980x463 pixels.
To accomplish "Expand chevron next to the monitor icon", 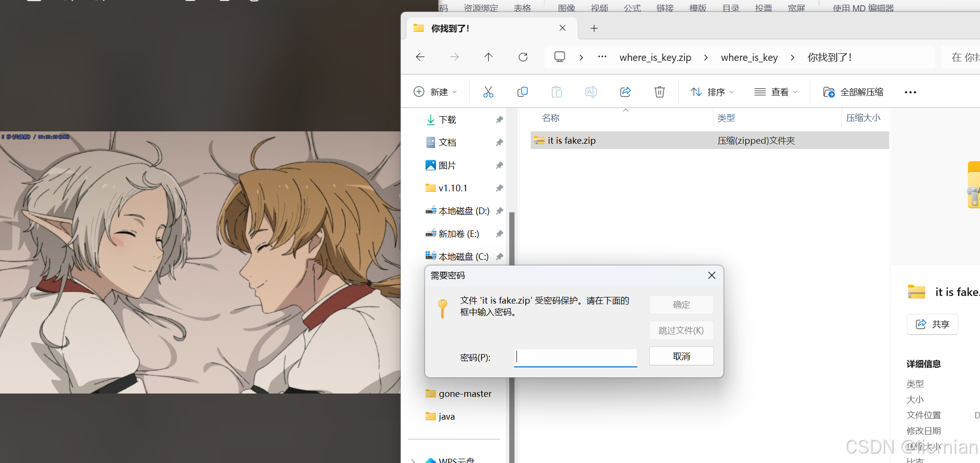I will click(581, 58).
